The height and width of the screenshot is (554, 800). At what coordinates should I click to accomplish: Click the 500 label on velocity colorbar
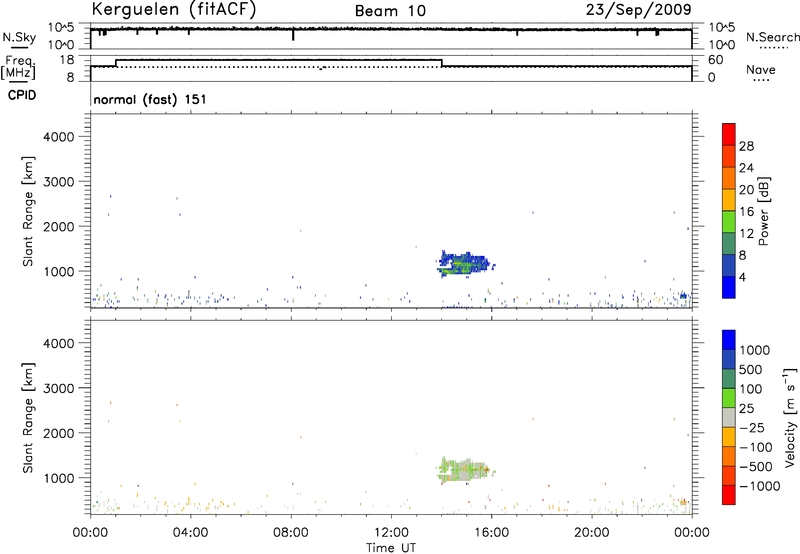750,370
